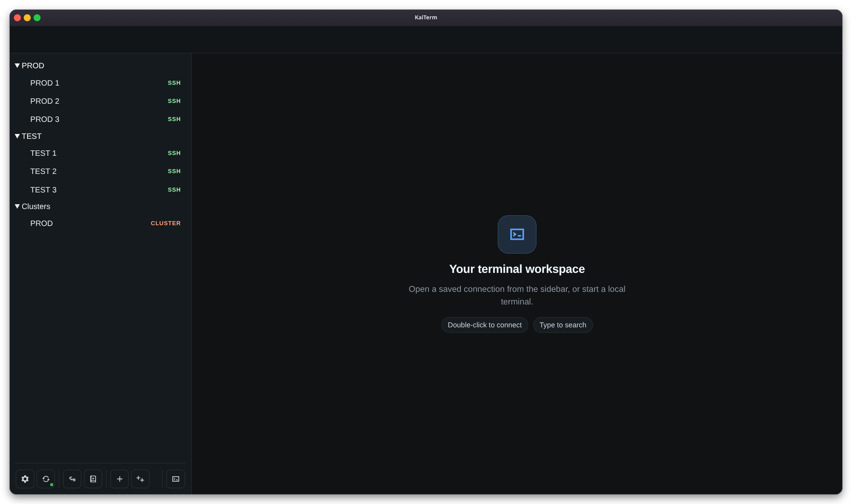The width and height of the screenshot is (852, 504).
Task: Add a new connection with single plus
Action: tap(120, 479)
